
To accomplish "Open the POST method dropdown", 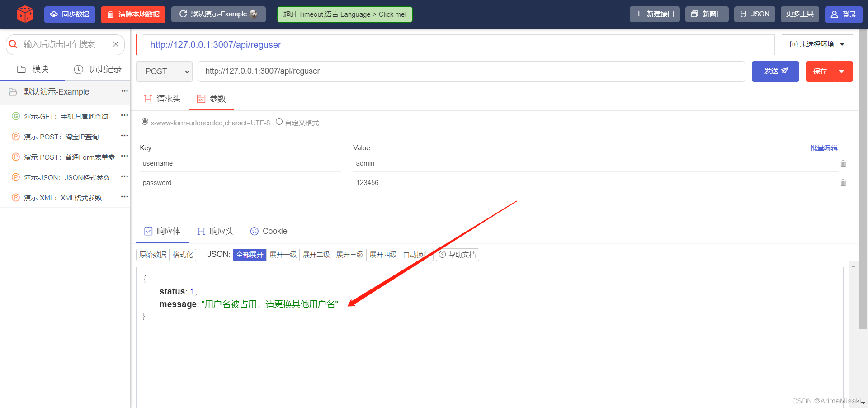I will tap(164, 71).
